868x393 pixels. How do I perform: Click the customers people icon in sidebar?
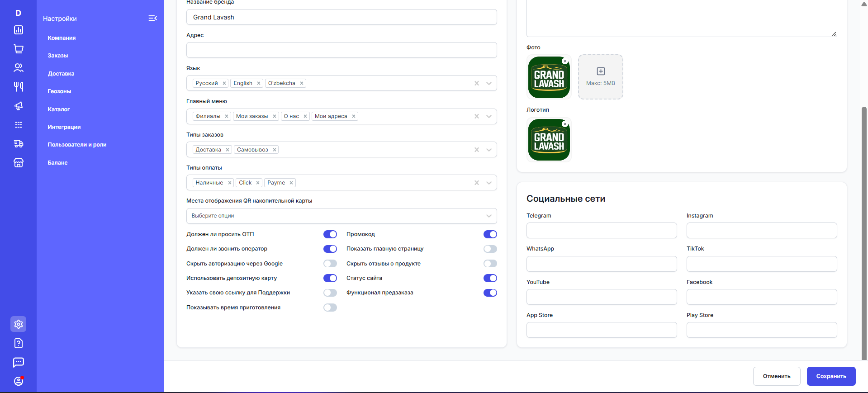click(19, 68)
